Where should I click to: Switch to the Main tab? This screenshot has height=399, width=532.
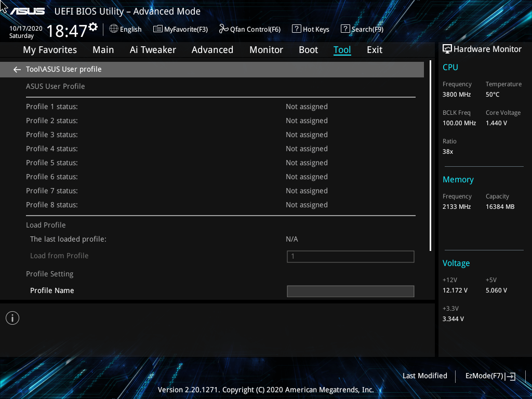(x=103, y=50)
